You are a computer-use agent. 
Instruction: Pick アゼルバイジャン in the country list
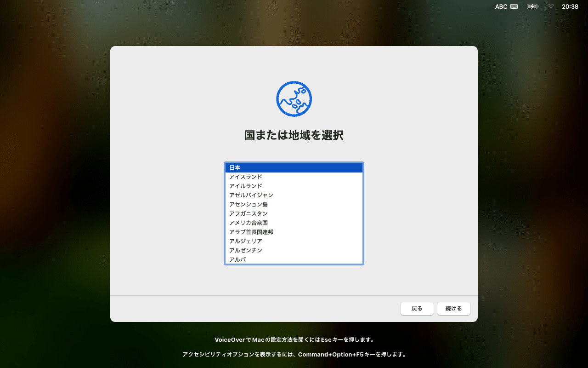coord(294,195)
